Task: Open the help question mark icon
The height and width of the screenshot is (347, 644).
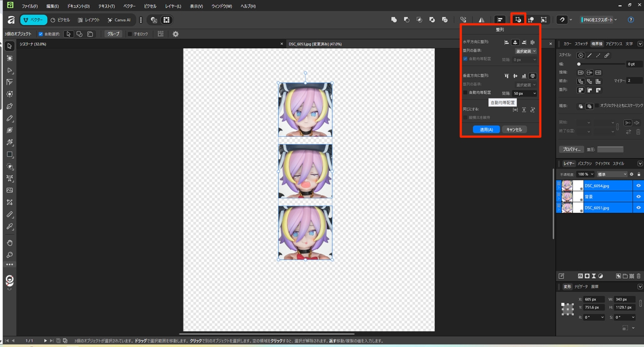Action: click(631, 20)
